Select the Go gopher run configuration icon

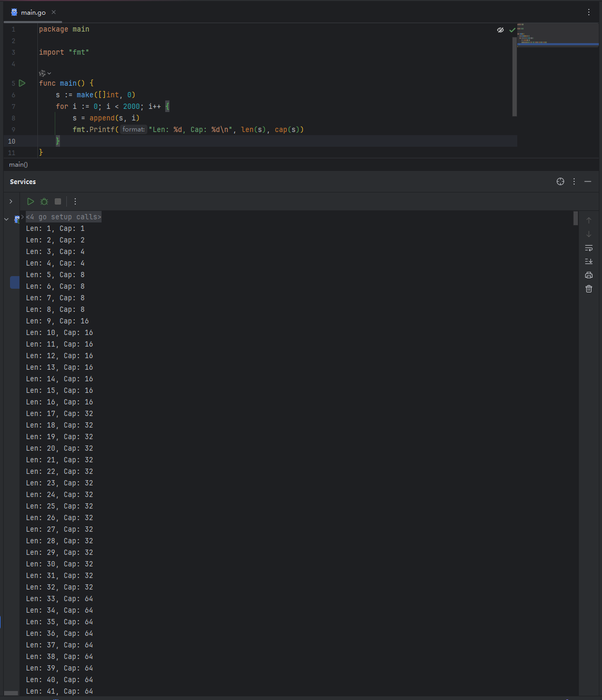point(17,219)
